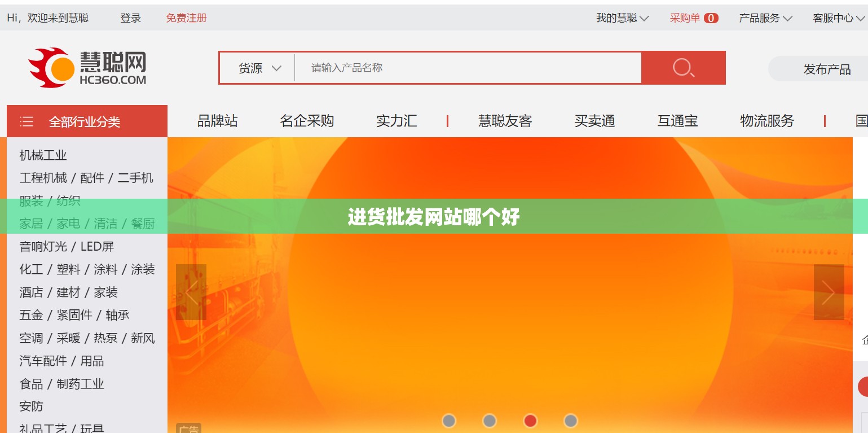Open the 实力汇 nav tab
868x433 pixels.
click(x=396, y=121)
